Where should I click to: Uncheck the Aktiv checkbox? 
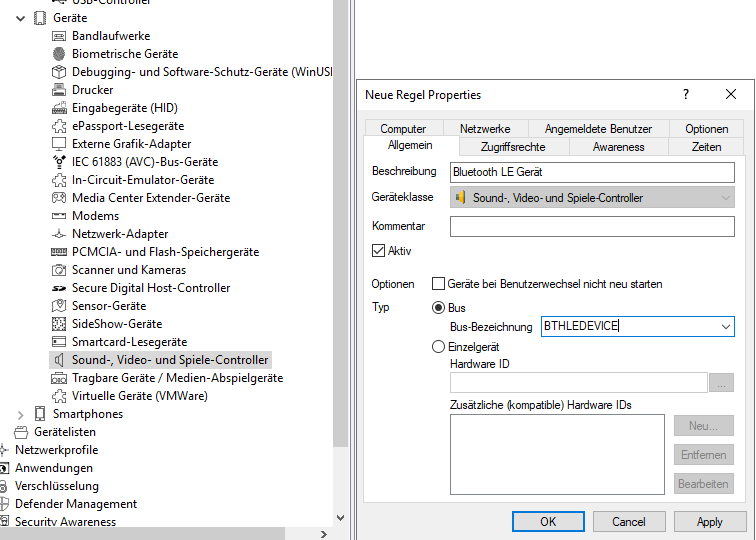pyautogui.click(x=378, y=251)
